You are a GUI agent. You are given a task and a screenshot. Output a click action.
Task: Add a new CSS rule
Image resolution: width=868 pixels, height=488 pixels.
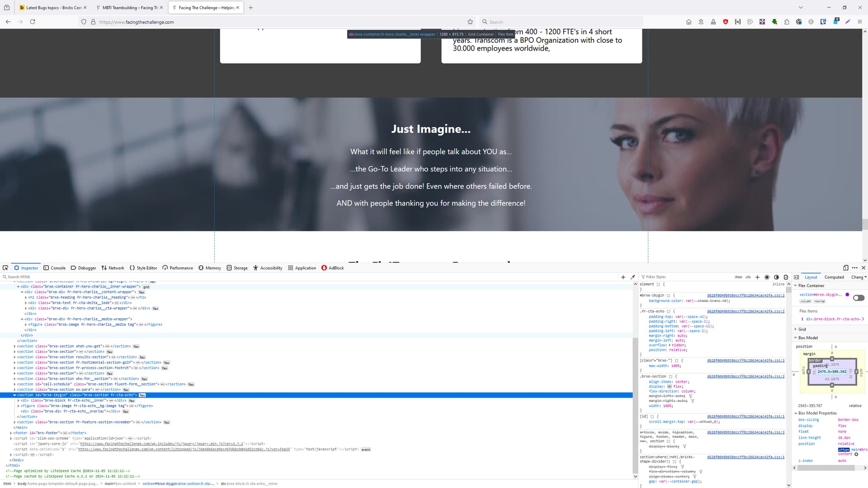[x=757, y=277]
